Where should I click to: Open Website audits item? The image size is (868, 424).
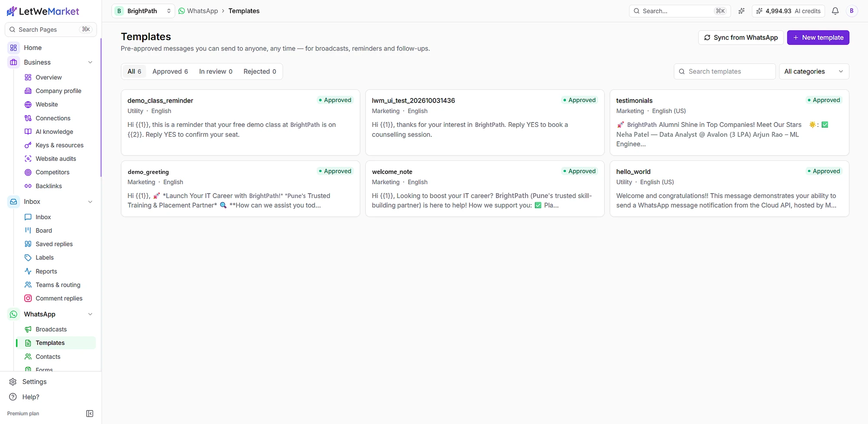(56, 159)
